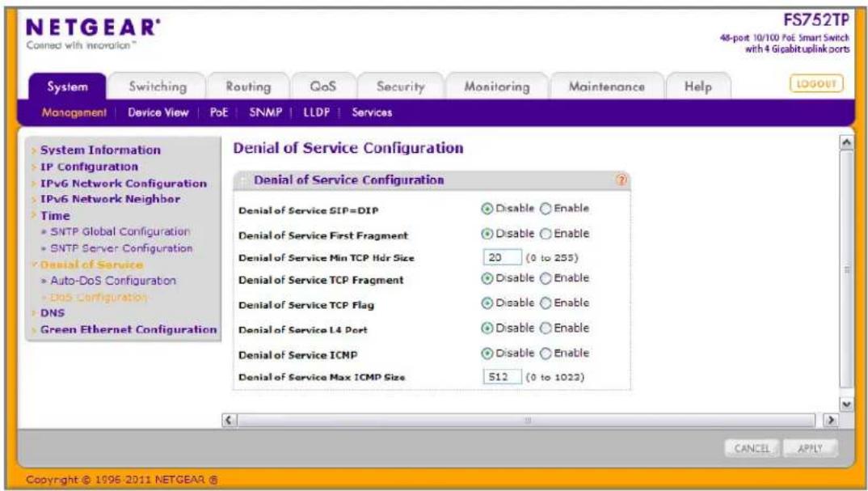Switch to the Maintenance tab

pos(607,87)
